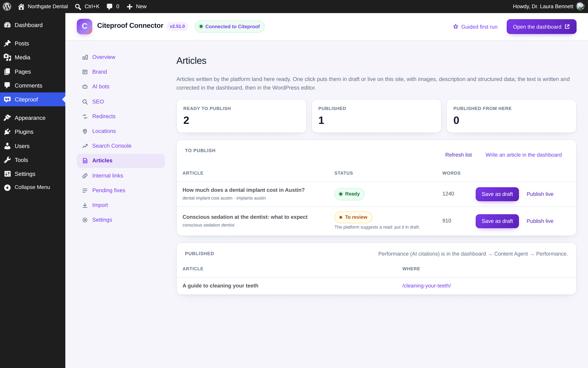
Task: Publish Conscious sedation article live
Action: pyautogui.click(x=540, y=221)
